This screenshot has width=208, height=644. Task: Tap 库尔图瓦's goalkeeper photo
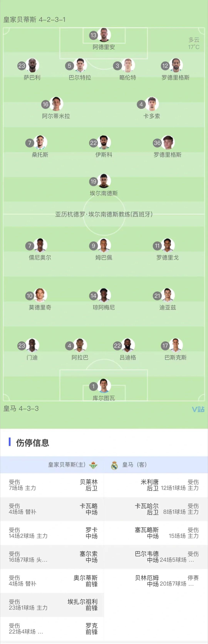pyautogui.click(x=104, y=386)
